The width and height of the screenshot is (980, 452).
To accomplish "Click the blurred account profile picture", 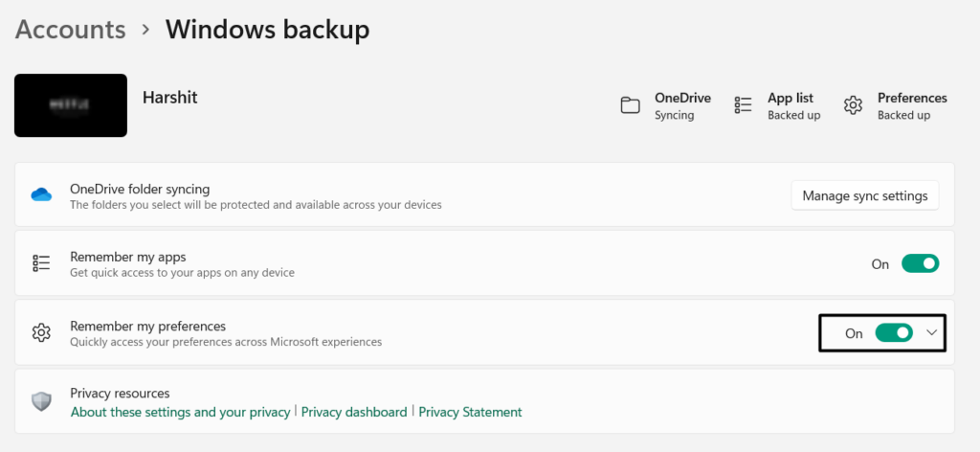I will 71,105.
